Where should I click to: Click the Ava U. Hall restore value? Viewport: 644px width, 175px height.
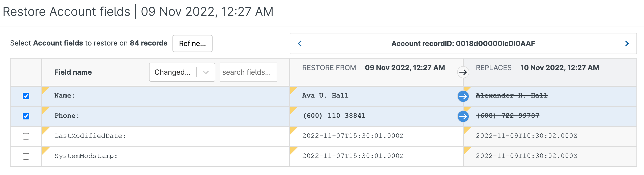coord(325,96)
